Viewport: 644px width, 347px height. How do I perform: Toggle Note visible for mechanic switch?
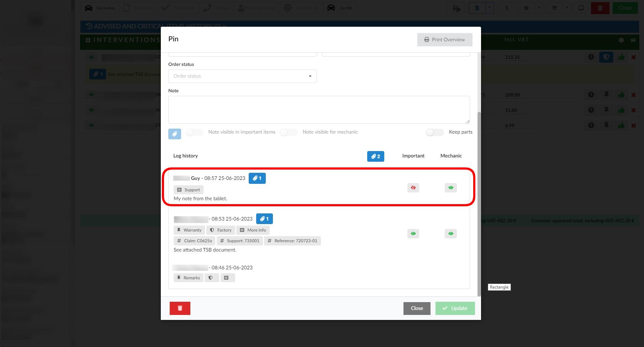click(289, 132)
